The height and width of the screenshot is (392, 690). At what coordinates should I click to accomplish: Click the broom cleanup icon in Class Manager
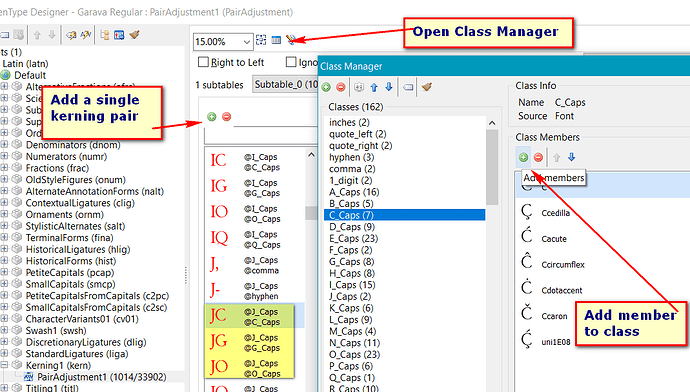(426, 87)
